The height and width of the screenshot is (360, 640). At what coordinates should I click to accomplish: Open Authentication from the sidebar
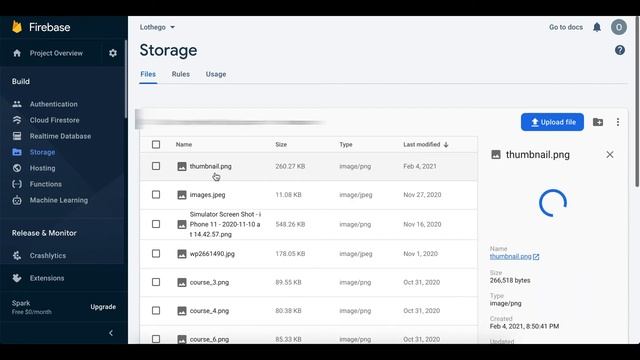tap(53, 104)
